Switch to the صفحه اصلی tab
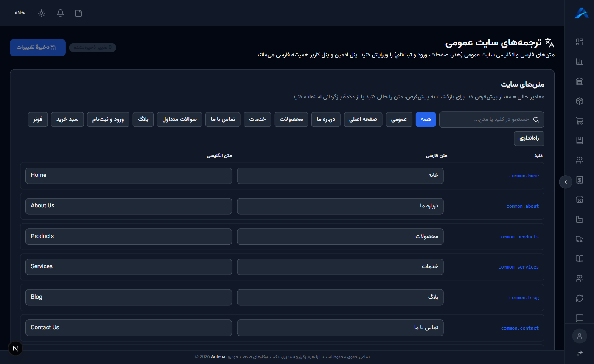The width and height of the screenshot is (594, 364). tap(363, 120)
